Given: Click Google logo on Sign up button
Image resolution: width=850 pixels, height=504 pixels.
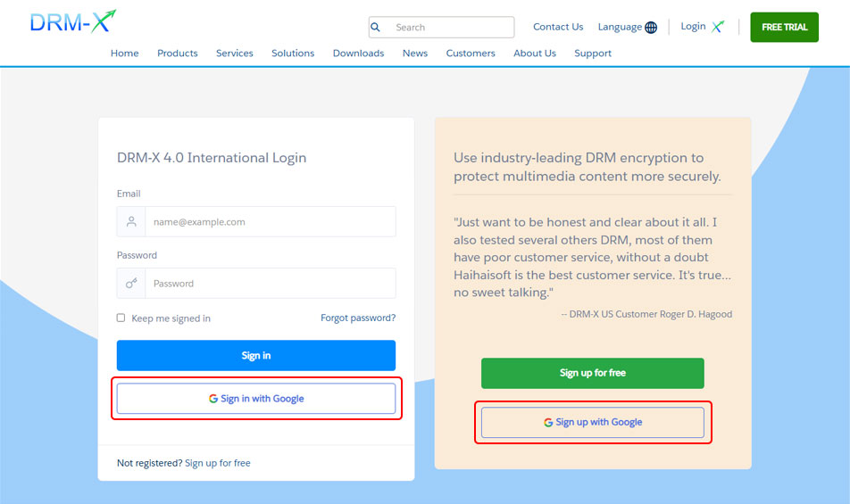Looking at the screenshot, I should (548, 422).
